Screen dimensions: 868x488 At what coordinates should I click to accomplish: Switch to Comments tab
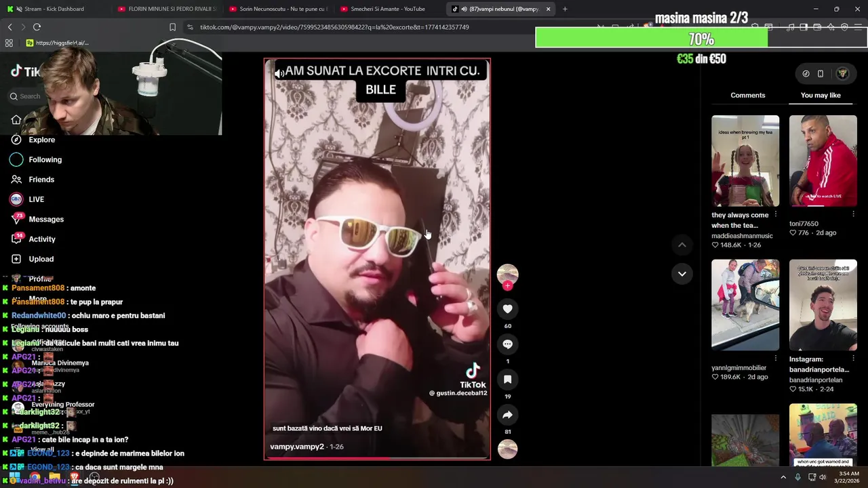point(748,96)
